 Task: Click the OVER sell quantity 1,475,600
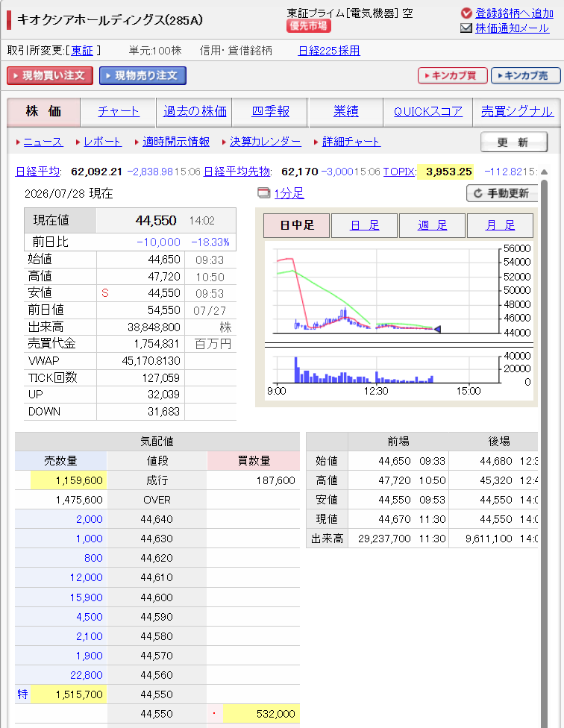tap(79, 500)
